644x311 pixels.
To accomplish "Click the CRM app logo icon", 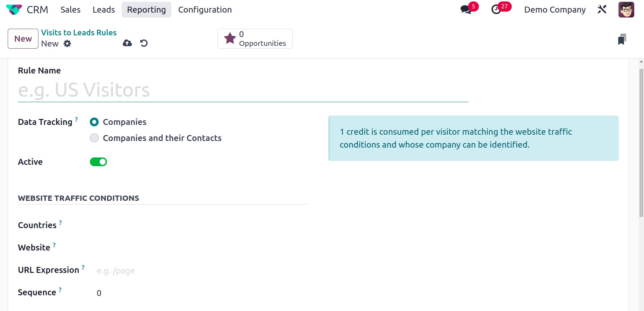I will [14, 9].
